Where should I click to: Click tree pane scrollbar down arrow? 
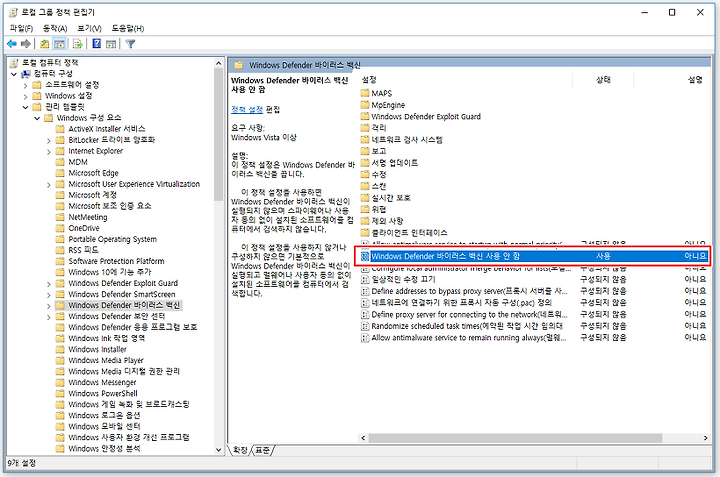click(x=219, y=450)
